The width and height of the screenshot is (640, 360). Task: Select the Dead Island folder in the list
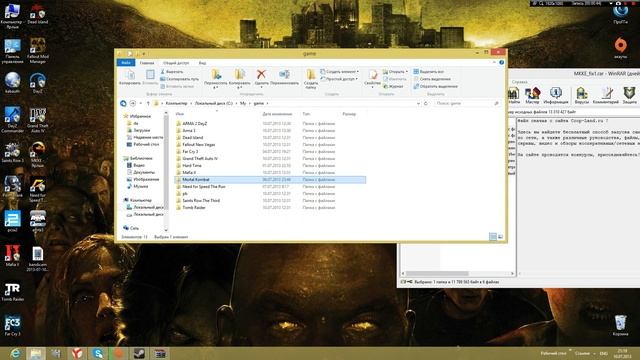pyautogui.click(x=193, y=138)
